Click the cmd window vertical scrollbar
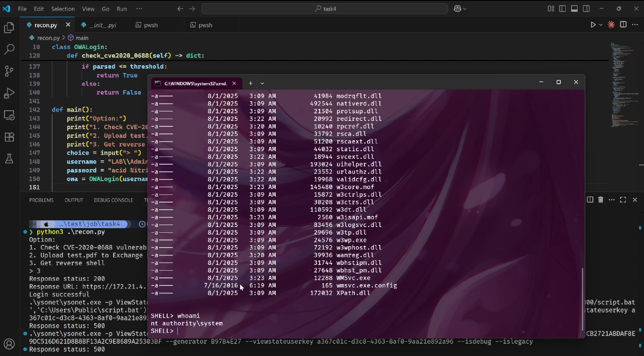Screen dimensions: 644x356 coord(582,299)
